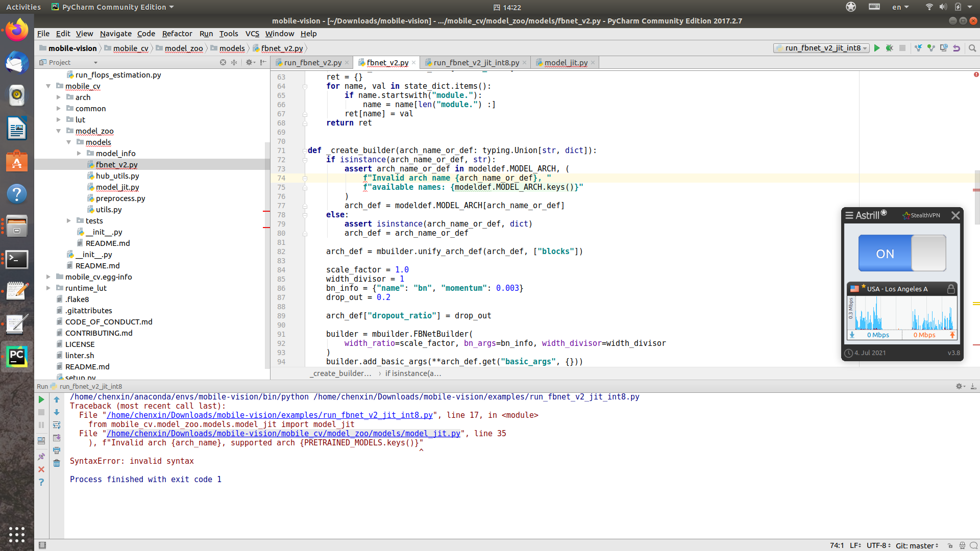Image resolution: width=980 pixels, height=551 pixels.
Task: Toggle scroll to end in the Run console
Action: (57, 438)
